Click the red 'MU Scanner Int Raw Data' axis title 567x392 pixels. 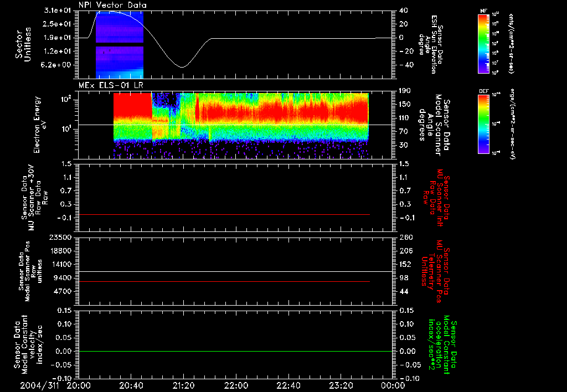coord(437,198)
